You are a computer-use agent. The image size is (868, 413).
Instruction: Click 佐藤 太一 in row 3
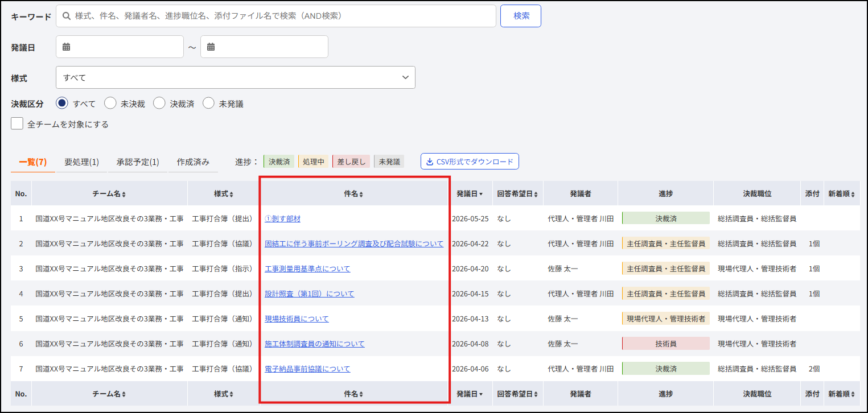tap(563, 269)
